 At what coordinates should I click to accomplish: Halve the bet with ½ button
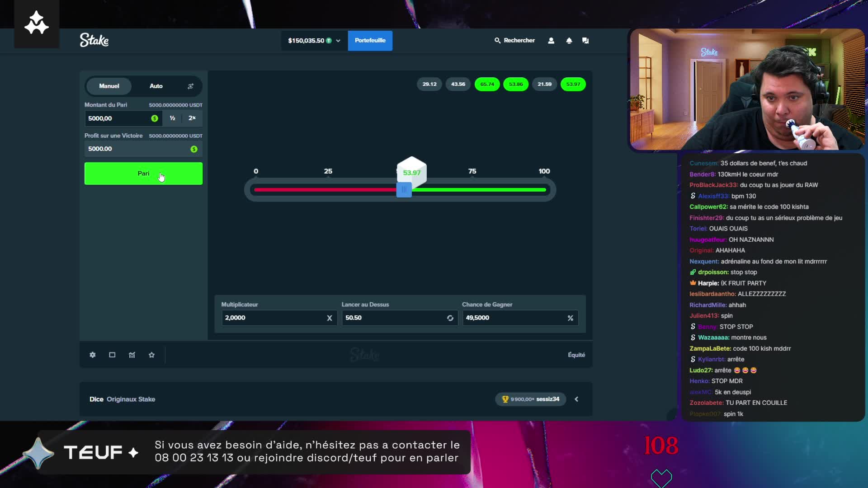(x=172, y=118)
